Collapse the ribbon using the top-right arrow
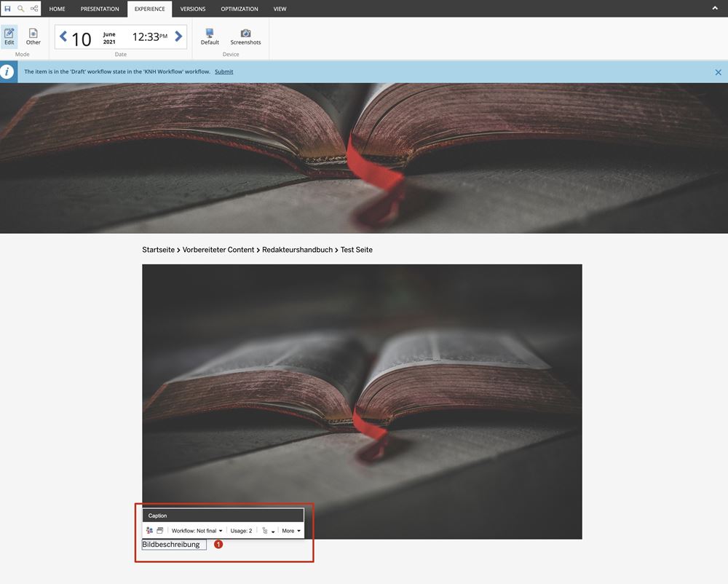 pos(715,8)
